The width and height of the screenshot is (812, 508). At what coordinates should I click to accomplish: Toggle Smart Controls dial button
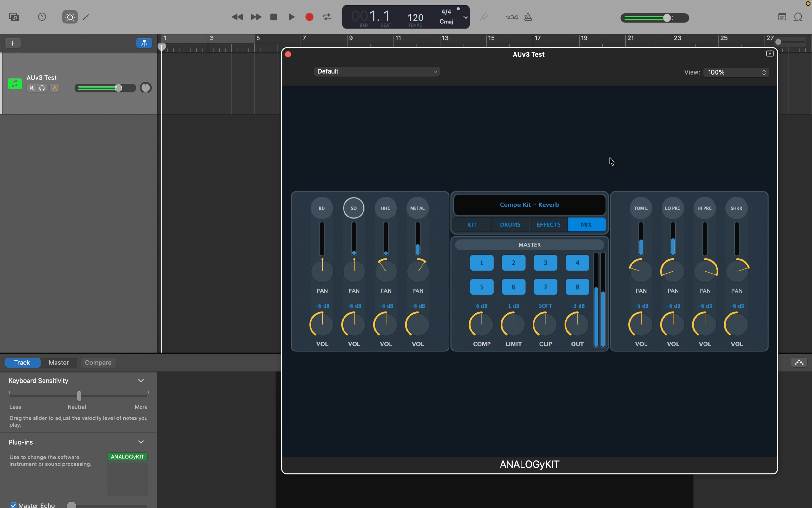pyautogui.click(x=70, y=17)
